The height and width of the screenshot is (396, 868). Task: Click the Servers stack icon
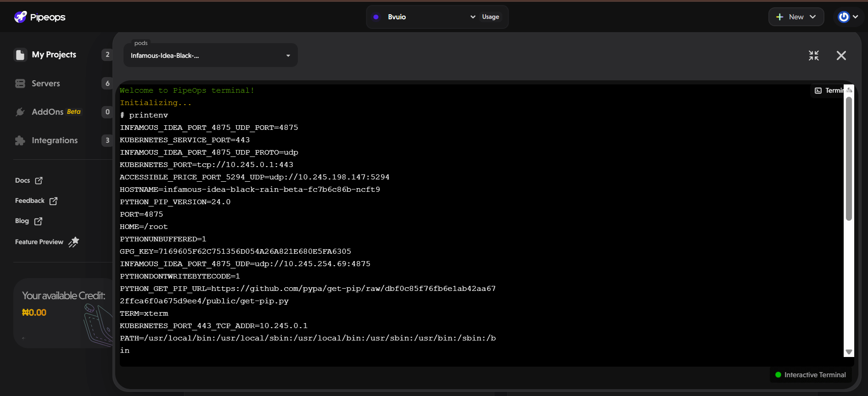pos(20,84)
